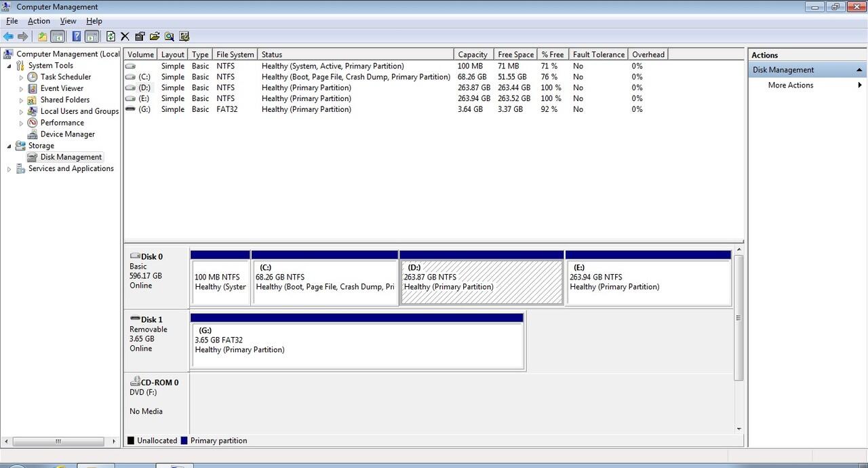Click the last toolbar icon with gear
Screen dimensions: 868x468
[184, 37]
